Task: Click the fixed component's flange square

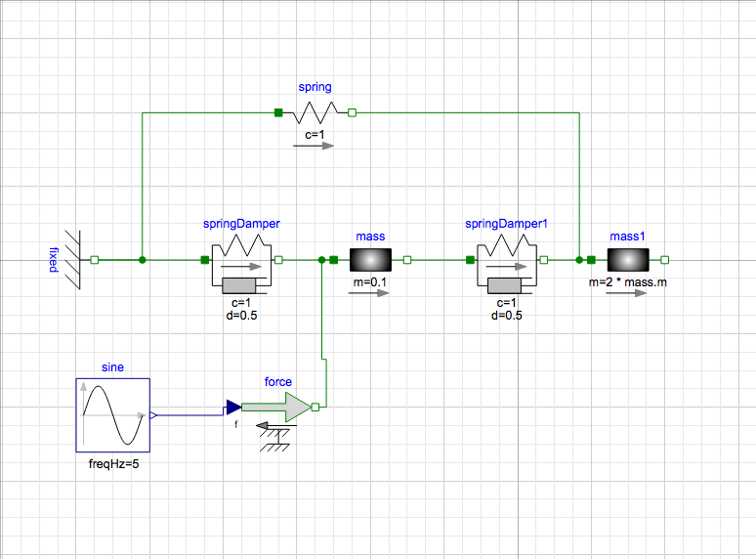Action: [x=95, y=260]
